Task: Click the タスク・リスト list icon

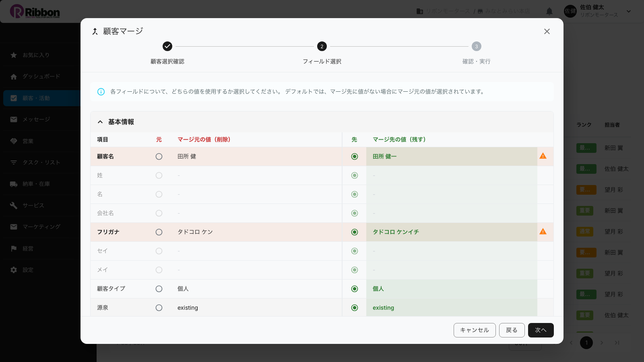Action: pyautogui.click(x=14, y=162)
